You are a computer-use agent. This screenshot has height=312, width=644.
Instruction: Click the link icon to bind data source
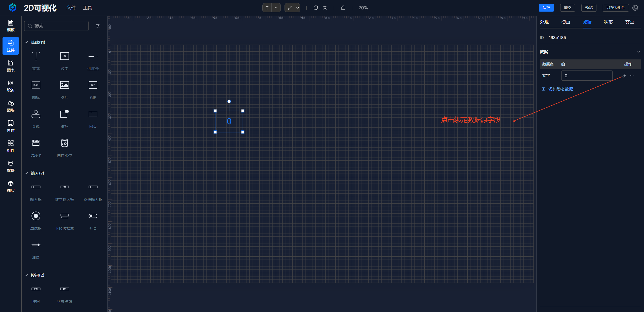tap(624, 76)
